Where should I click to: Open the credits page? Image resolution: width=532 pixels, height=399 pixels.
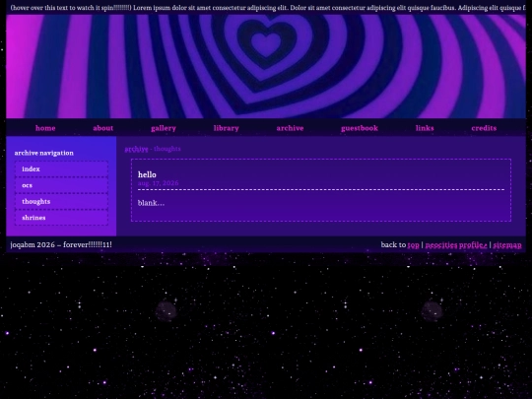(484, 128)
